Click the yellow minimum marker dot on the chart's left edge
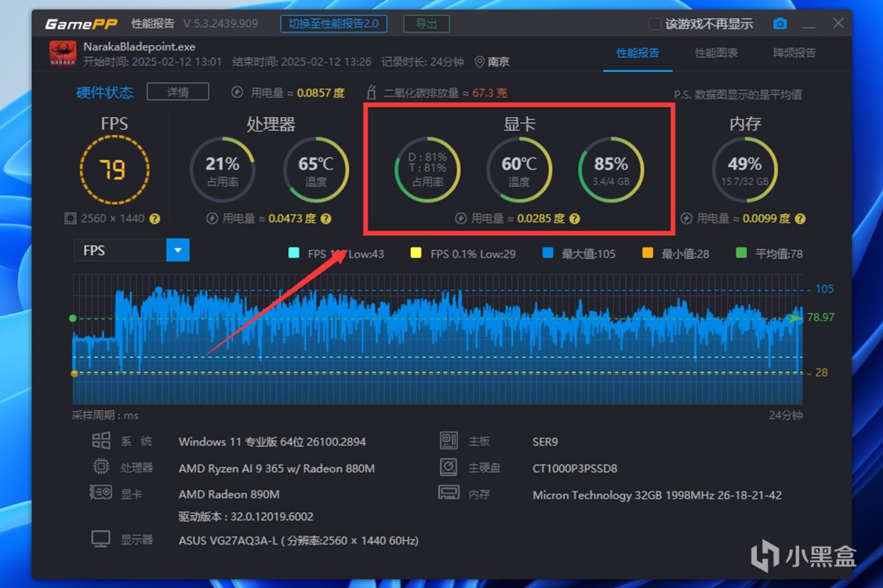The image size is (883, 588). (74, 373)
